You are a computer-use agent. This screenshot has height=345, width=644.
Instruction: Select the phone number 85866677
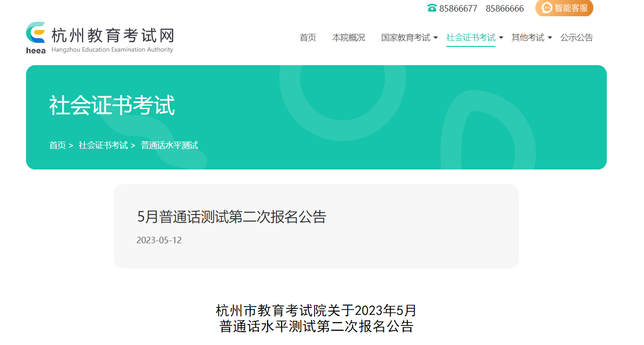458,9
